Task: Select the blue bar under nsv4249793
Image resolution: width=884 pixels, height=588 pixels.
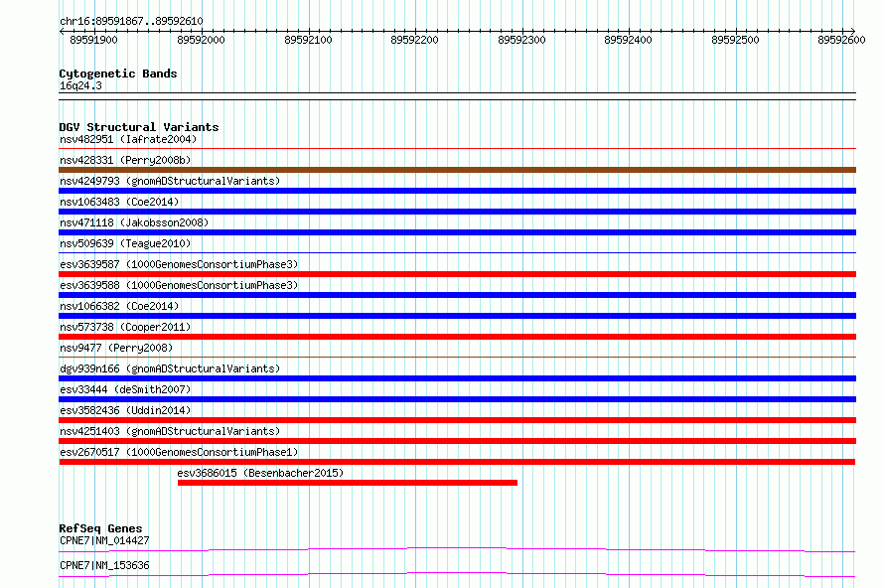Action: pyautogui.click(x=457, y=191)
